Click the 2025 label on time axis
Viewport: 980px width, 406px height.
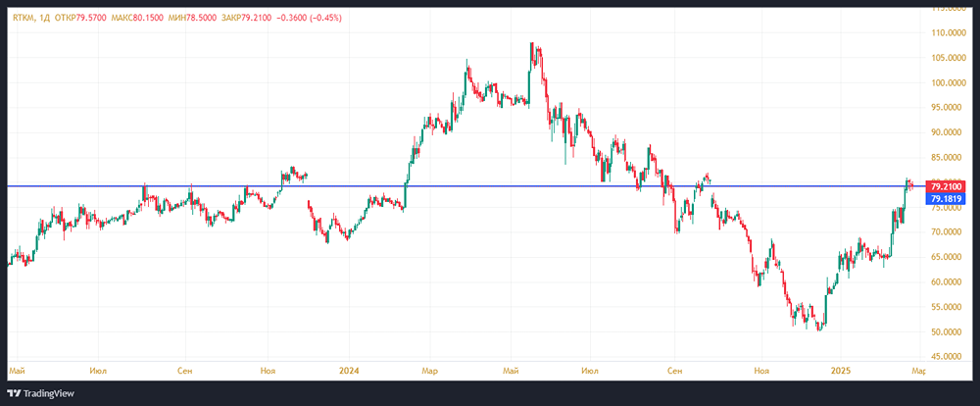842,372
